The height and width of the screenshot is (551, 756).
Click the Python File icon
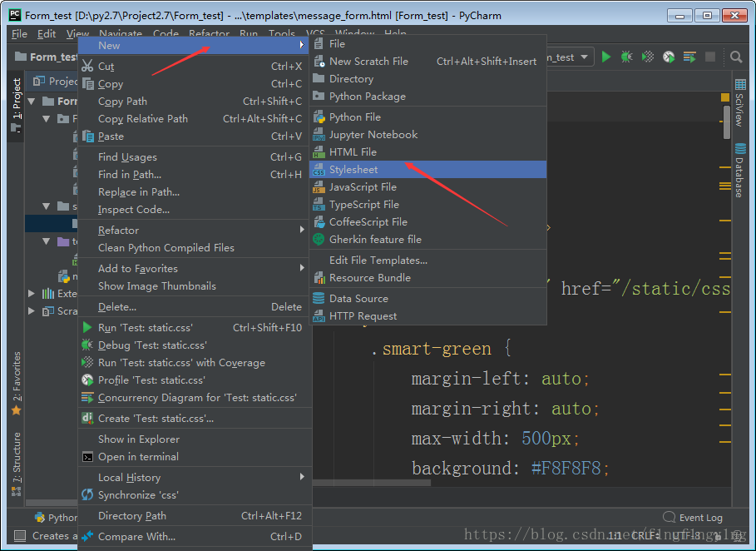click(319, 117)
